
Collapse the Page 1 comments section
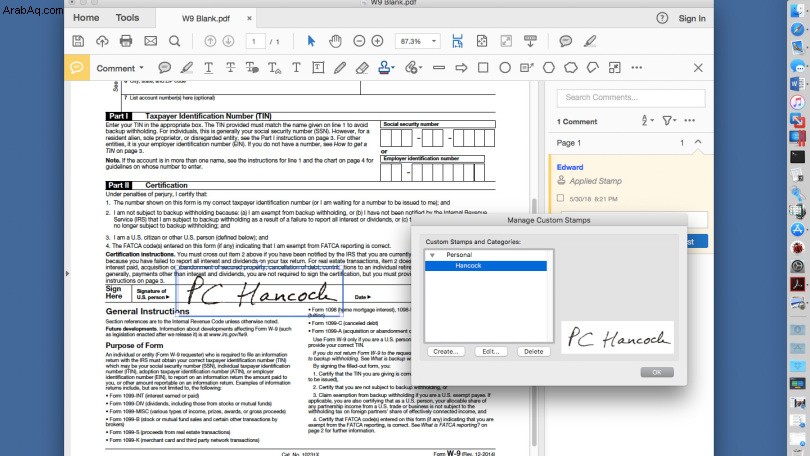click(x=698, y=142)
